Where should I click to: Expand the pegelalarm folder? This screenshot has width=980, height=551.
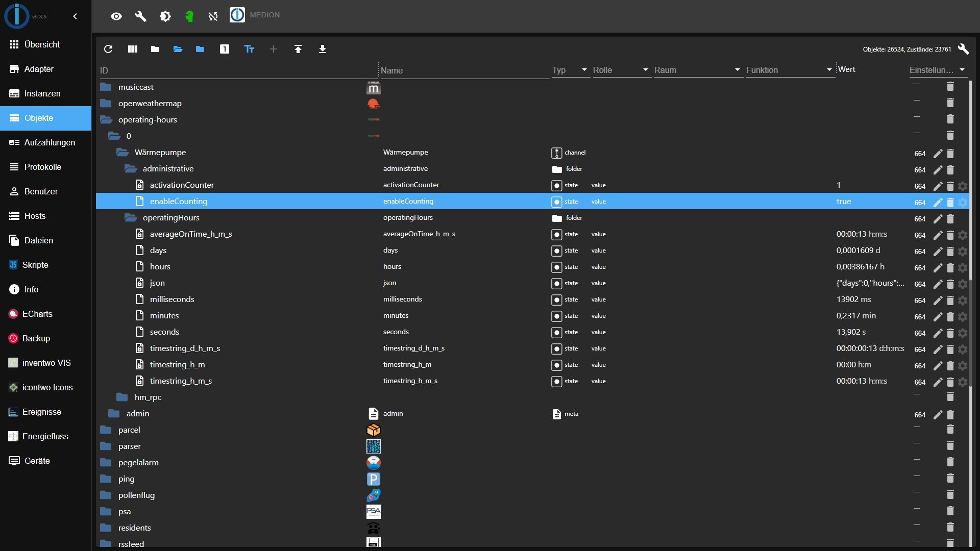[106, 462]
